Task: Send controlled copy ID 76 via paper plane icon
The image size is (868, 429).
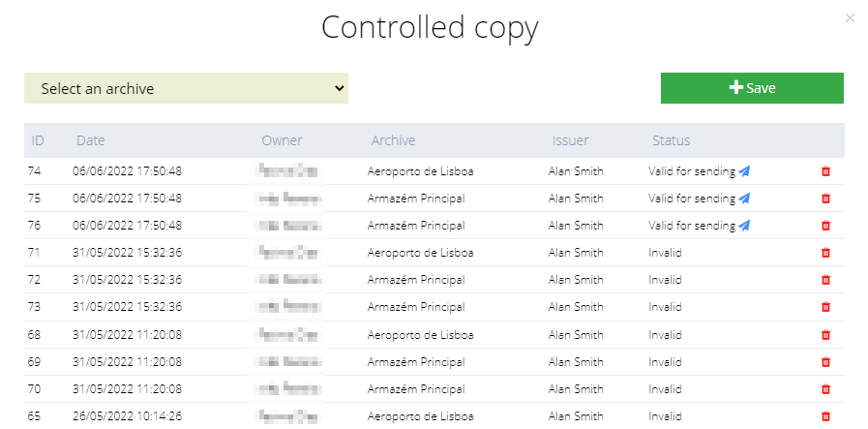Action: coord(744,225)
